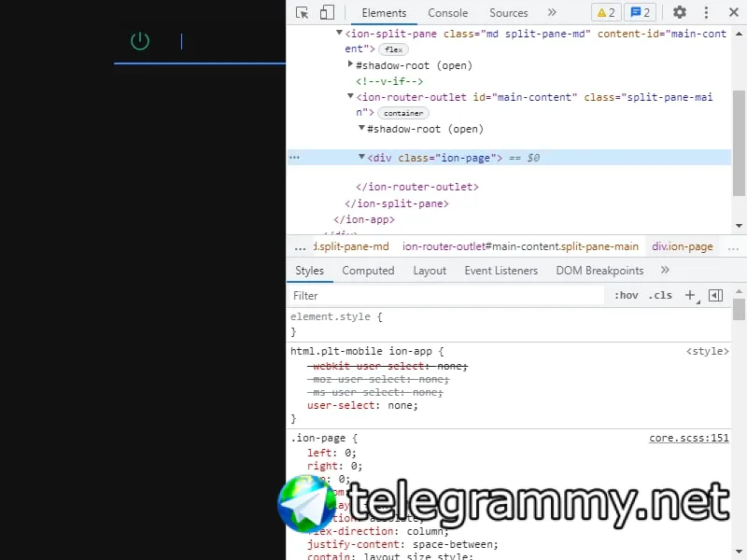Open the warnings counter showing 2
The image size is (747, 560).
pos(606,12)
